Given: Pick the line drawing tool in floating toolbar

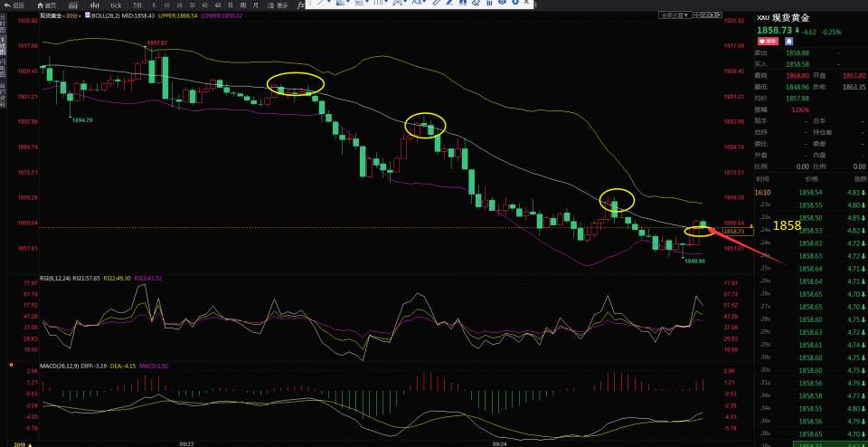Looking at the screenshot, I should pyautogui.click(x=320, y=2).
